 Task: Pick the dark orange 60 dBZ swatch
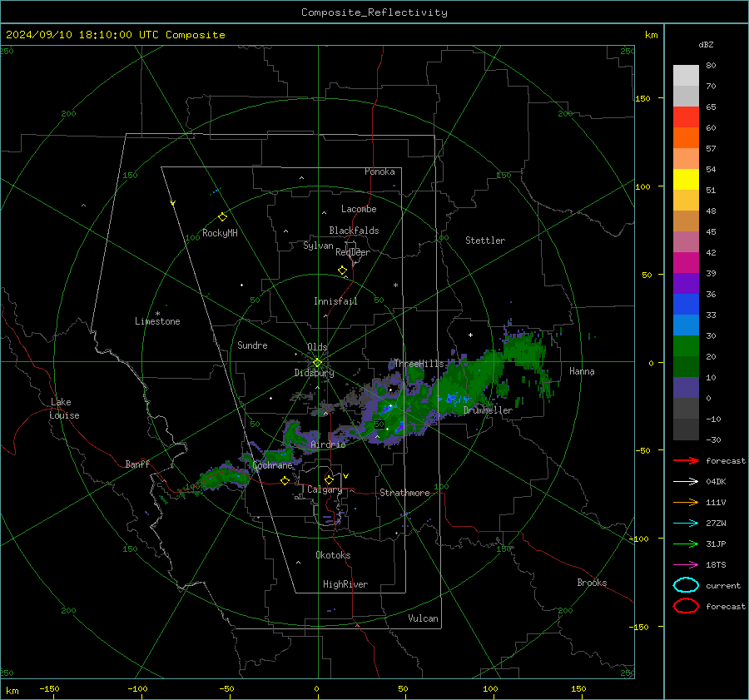686,137
